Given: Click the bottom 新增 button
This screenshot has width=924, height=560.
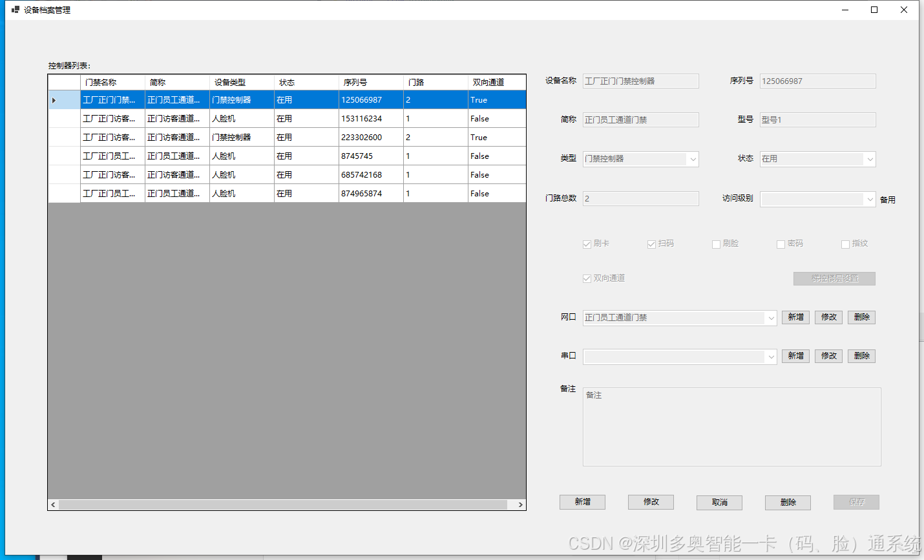Looking at the screenshot, I should click(582, 502).
